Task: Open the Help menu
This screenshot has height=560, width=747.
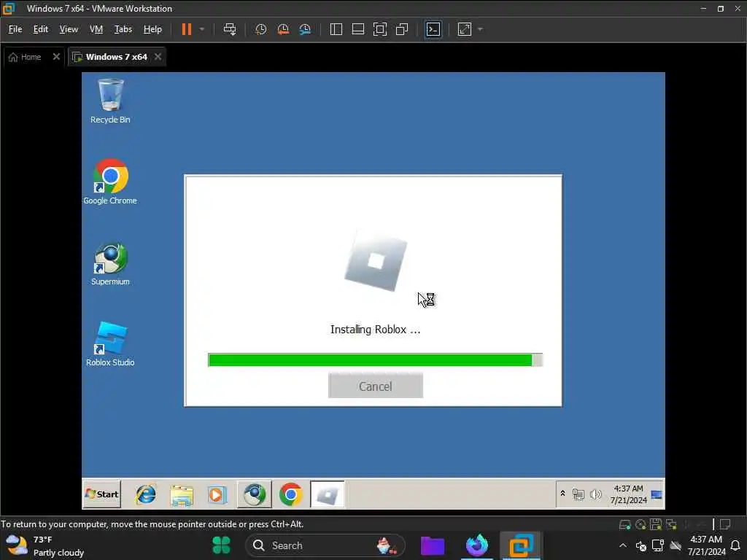Action: click(152, 29)
